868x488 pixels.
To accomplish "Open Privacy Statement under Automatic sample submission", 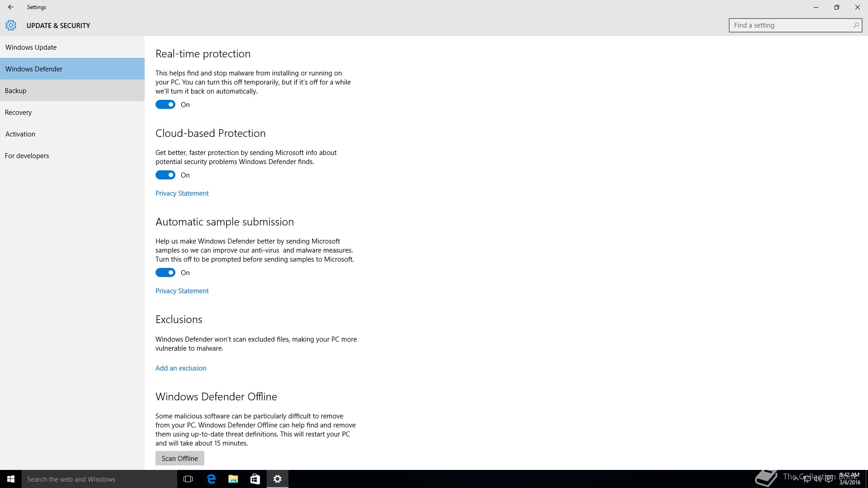I will pos(182,291).
